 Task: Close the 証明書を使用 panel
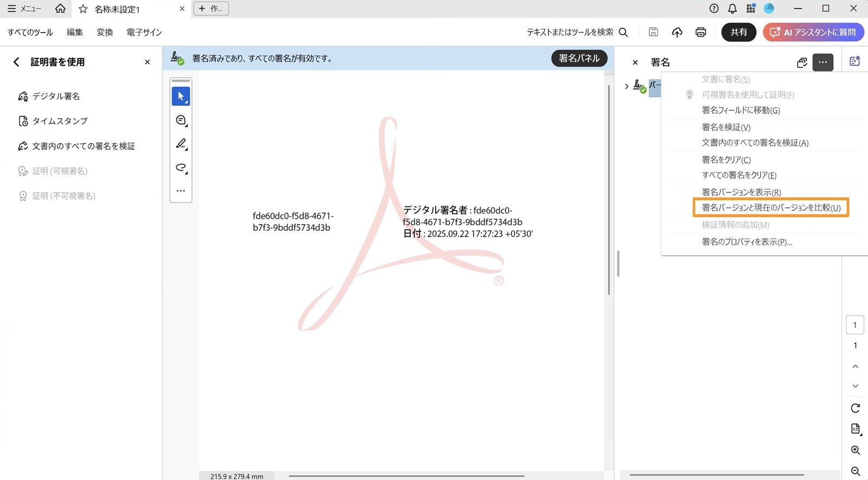(x=147, y=62)
